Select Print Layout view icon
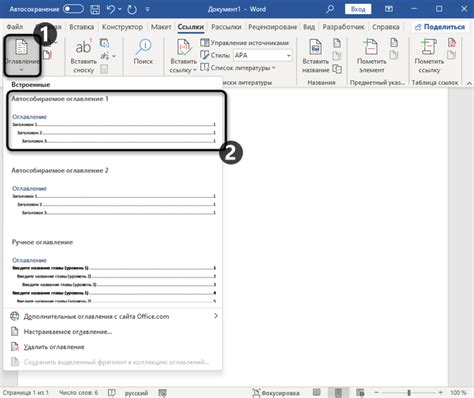Viewport: 474px width, 398px height. (338, 393)
